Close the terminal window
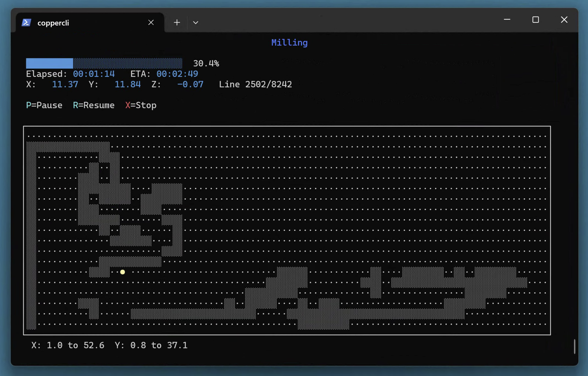Viewport: 588px width, 376px height. 564,20
